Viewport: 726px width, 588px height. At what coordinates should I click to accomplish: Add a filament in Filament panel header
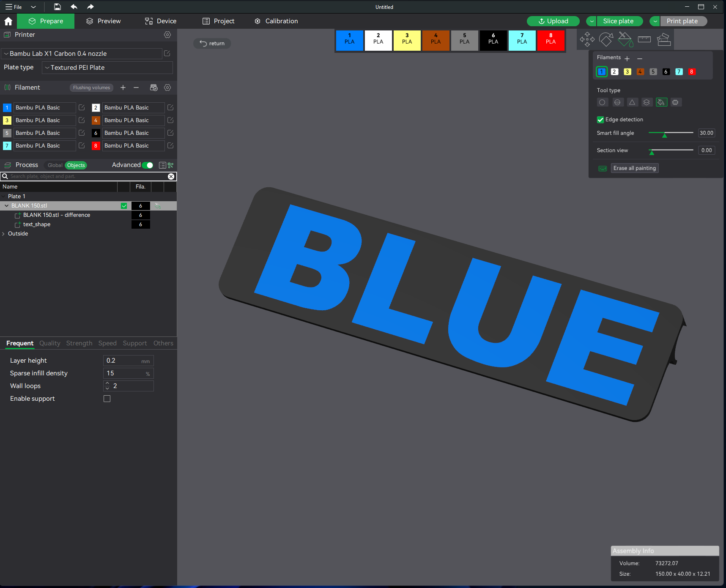pyautogui.click(x=123, y=88)
